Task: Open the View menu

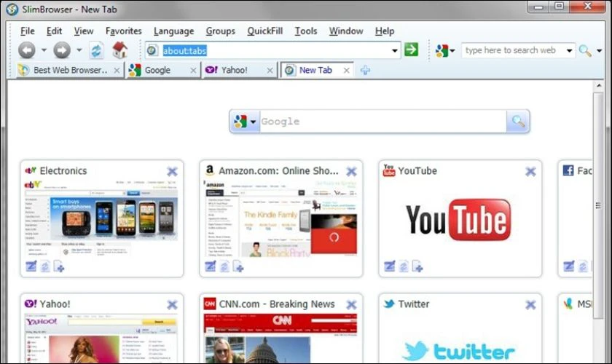Action: (84, 31)
